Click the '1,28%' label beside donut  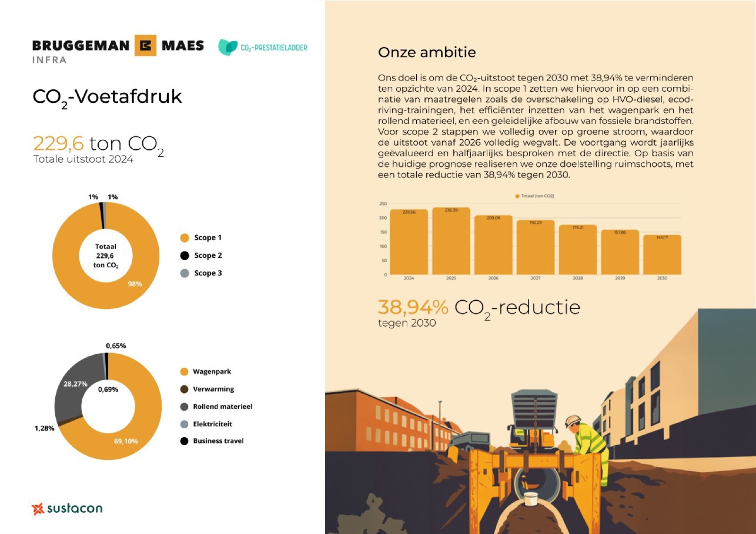(44, 428)
